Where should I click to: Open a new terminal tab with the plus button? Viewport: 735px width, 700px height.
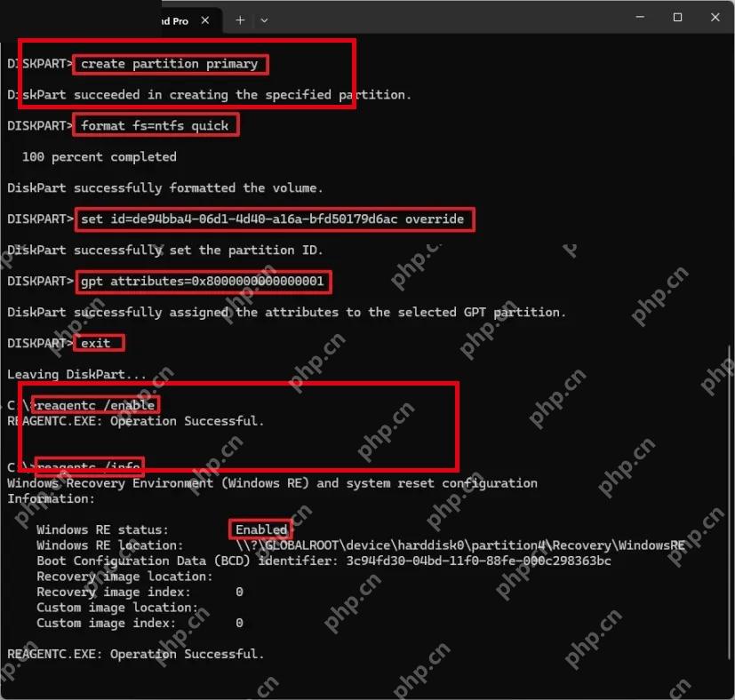point(240,20)
